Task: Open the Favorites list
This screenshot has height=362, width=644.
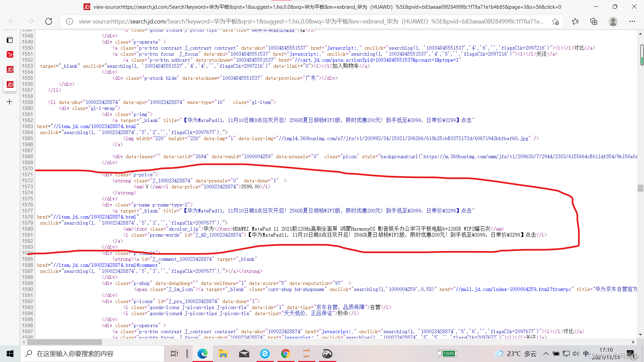Action: [575, 21]
